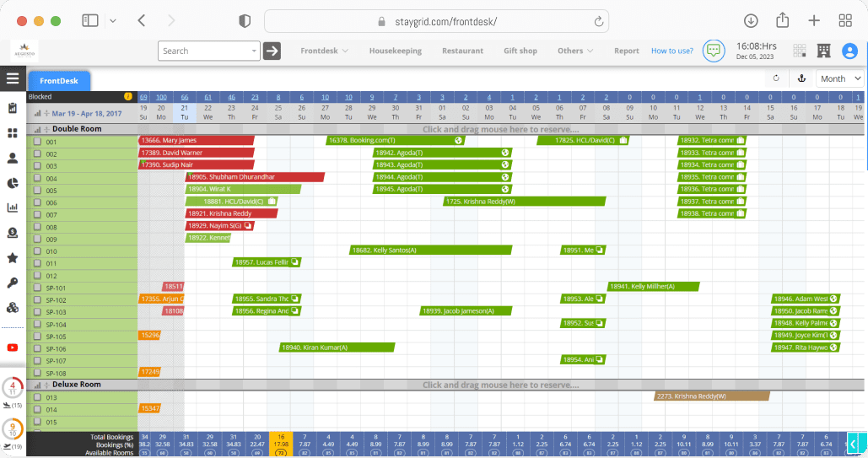Expand the Frontdesk menu dropdown
Viewport: 868px width, 458px height.
point(325,51)
